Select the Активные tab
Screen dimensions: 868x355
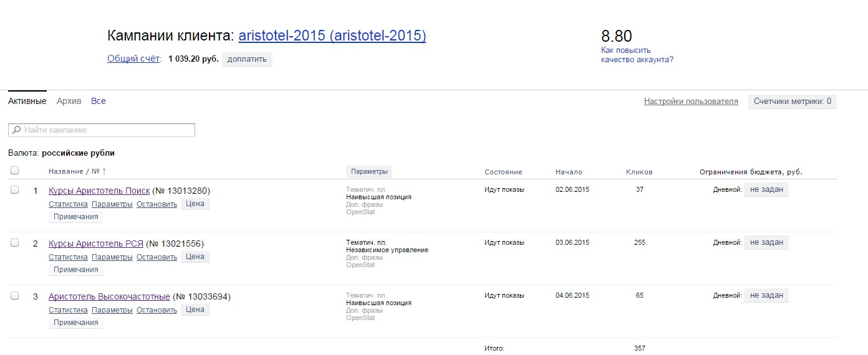coord(27,101)
